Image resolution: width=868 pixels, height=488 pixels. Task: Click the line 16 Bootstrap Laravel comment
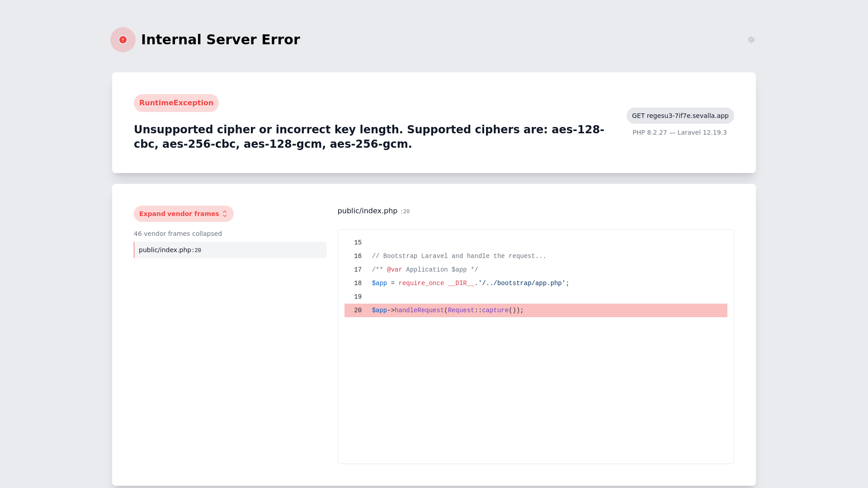tap(459, 256)
